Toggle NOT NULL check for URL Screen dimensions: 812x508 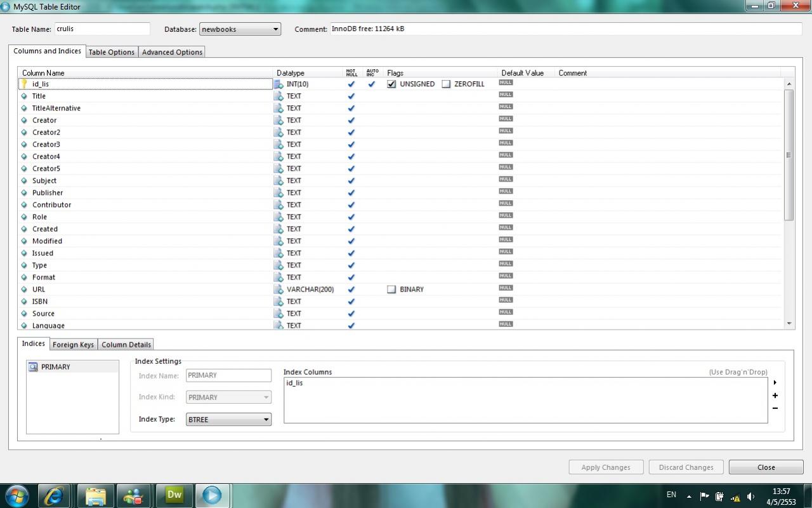pos(351,289)
